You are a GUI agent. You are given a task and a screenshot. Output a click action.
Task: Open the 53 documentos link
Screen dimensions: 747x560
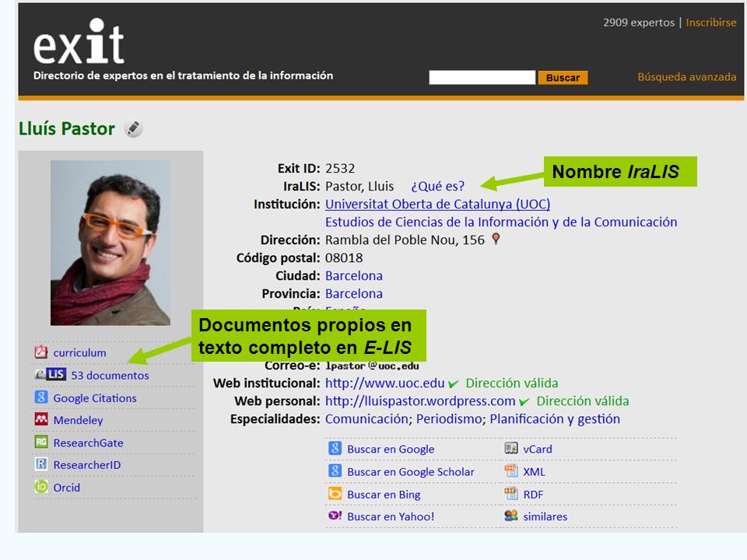click(x=110, y=375)
